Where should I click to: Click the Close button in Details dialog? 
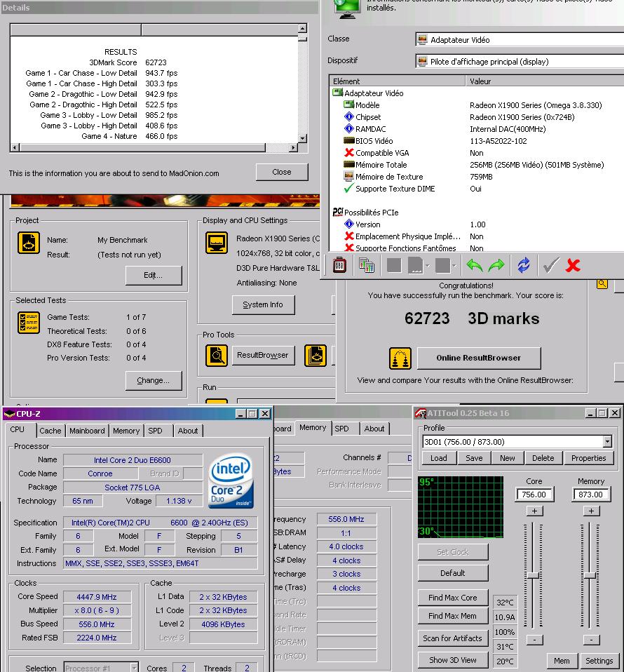pos(281,172)
